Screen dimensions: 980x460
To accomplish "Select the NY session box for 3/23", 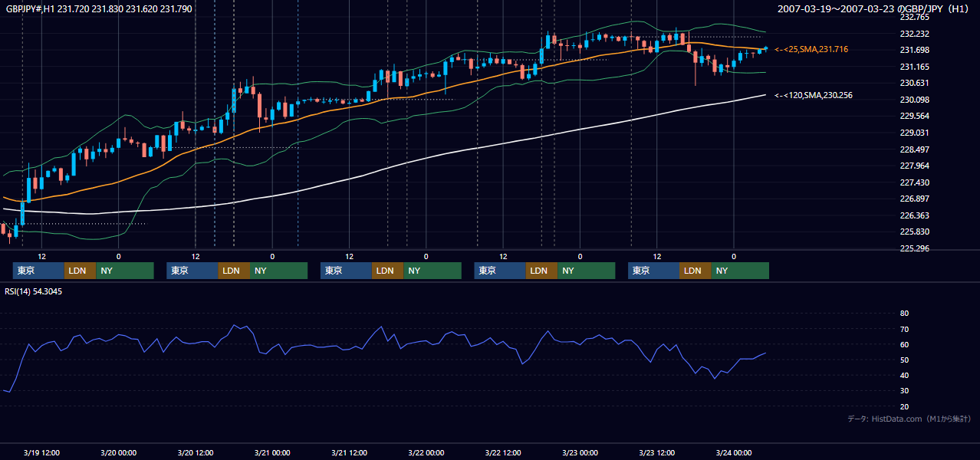I will [x=740, y=271].
